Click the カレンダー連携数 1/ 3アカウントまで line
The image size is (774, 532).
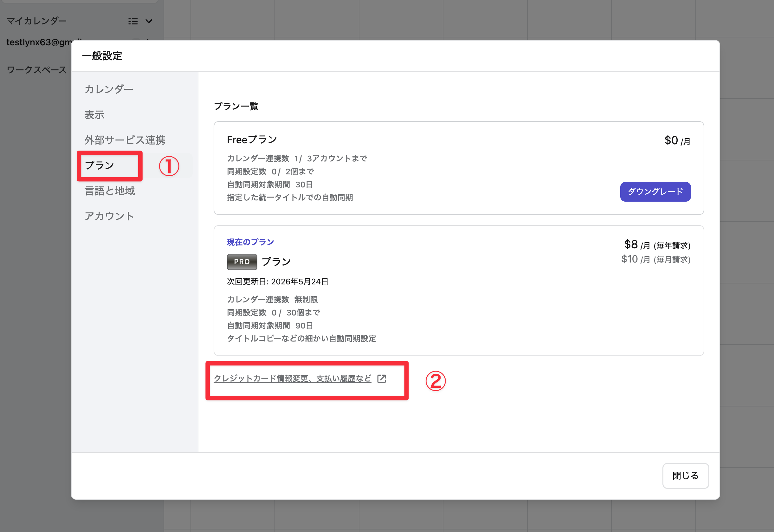pos(297,158)
